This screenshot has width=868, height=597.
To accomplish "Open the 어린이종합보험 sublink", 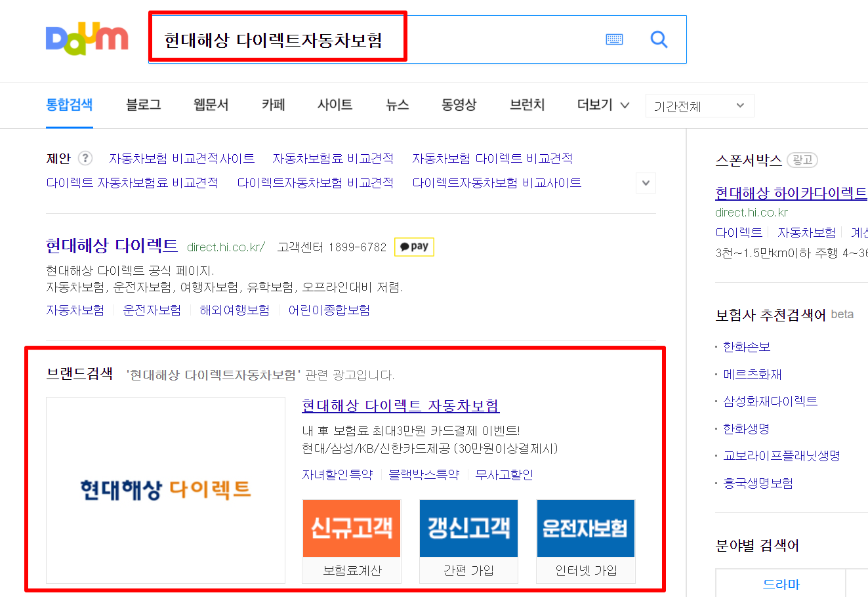I will coord(329,310).
